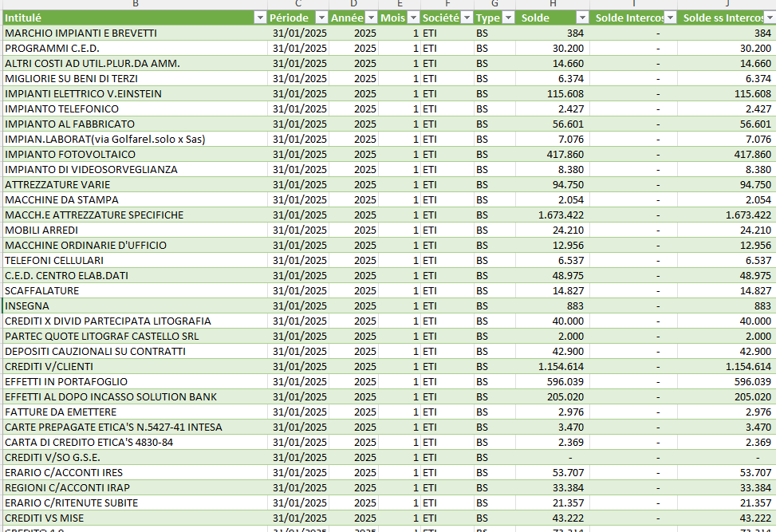Select cell IMPIANTO FOTOVOLTAICO
Viewport: 776px width, 532px height.
(135, 155)
